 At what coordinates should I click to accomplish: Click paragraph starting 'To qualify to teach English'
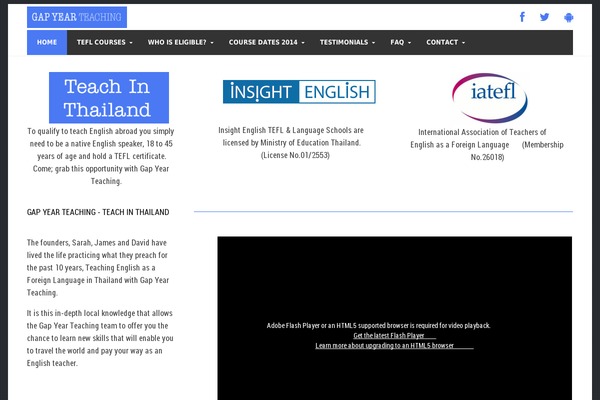point(101,156)
